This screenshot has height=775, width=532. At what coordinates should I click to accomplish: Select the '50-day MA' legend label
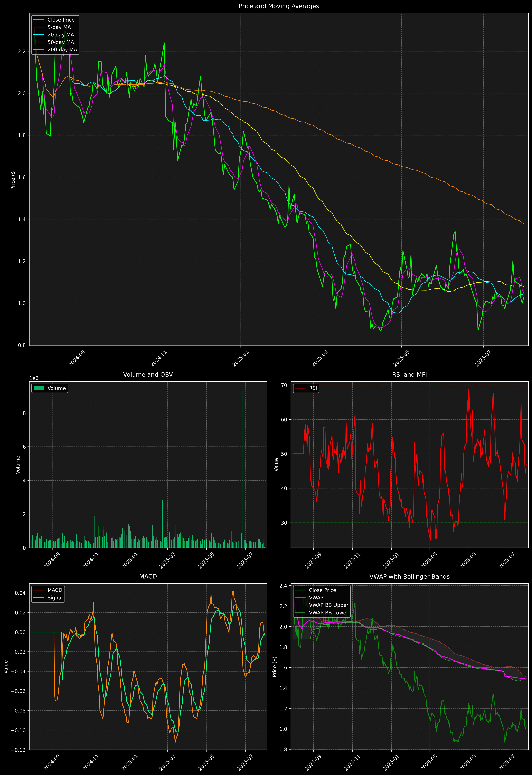point(61,42)
